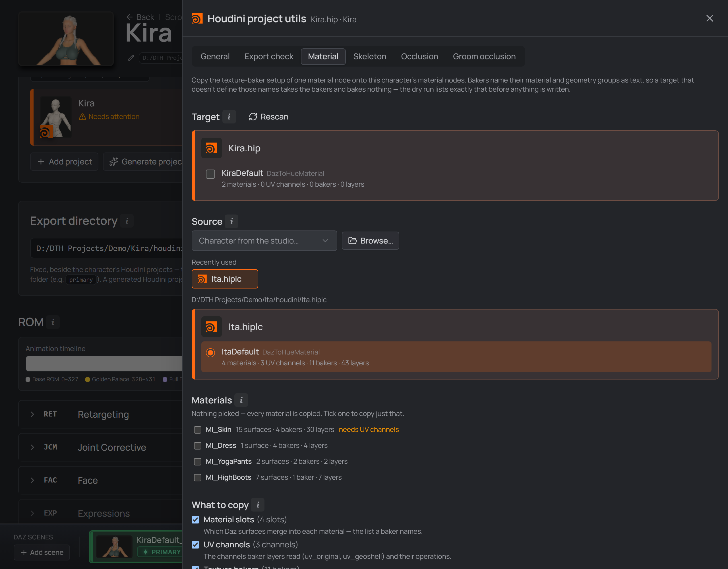Click the Houdini badge on Kira project card

pyautogui.click(x=46, y=131)
